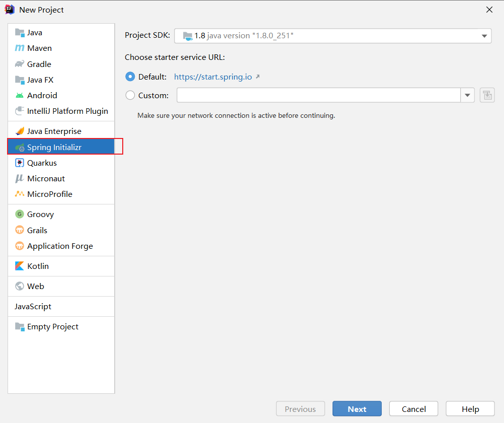Select Web text in the list
Viewport: 504px width, 423px height.
tap(36, 286)
